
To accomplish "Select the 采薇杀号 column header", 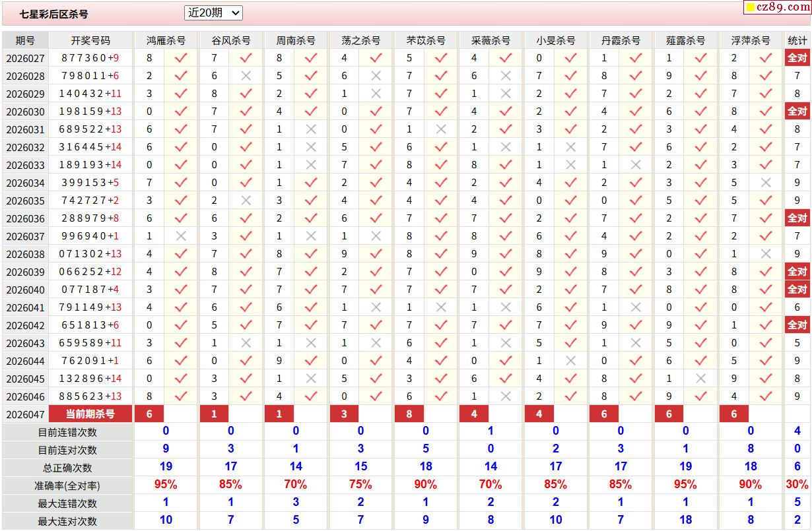I will [x=491, y=40].
